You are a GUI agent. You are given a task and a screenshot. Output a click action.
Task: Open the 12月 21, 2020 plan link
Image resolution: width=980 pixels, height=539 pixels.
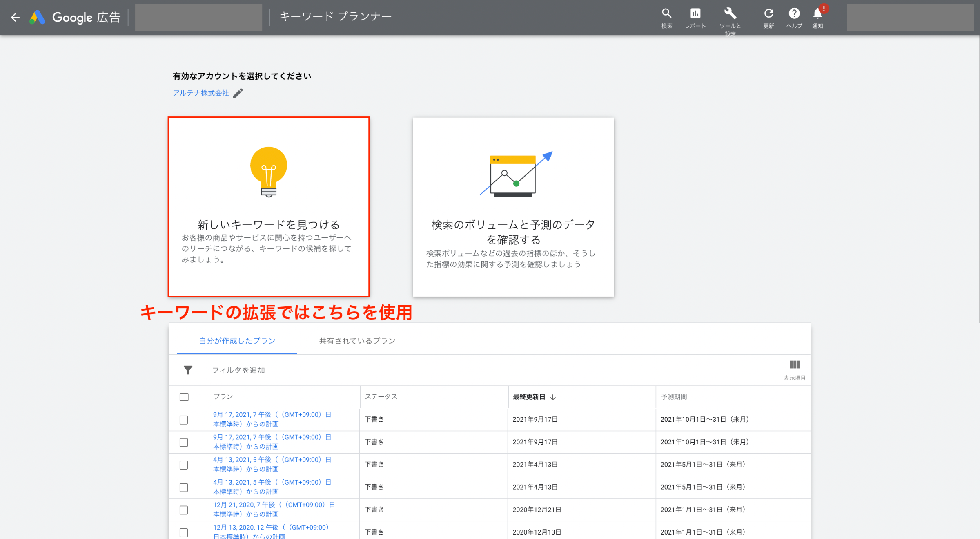(274, 509)
